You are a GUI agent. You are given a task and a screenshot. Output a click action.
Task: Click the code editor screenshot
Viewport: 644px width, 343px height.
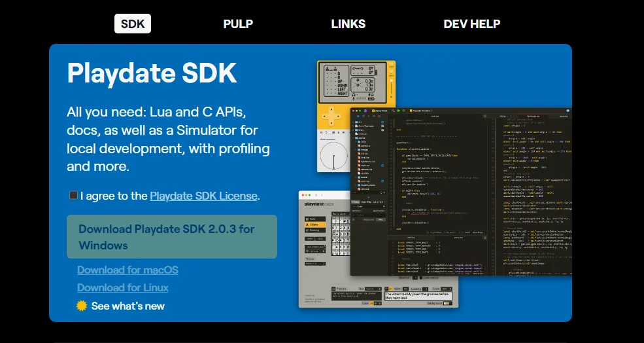coord(461,192)
